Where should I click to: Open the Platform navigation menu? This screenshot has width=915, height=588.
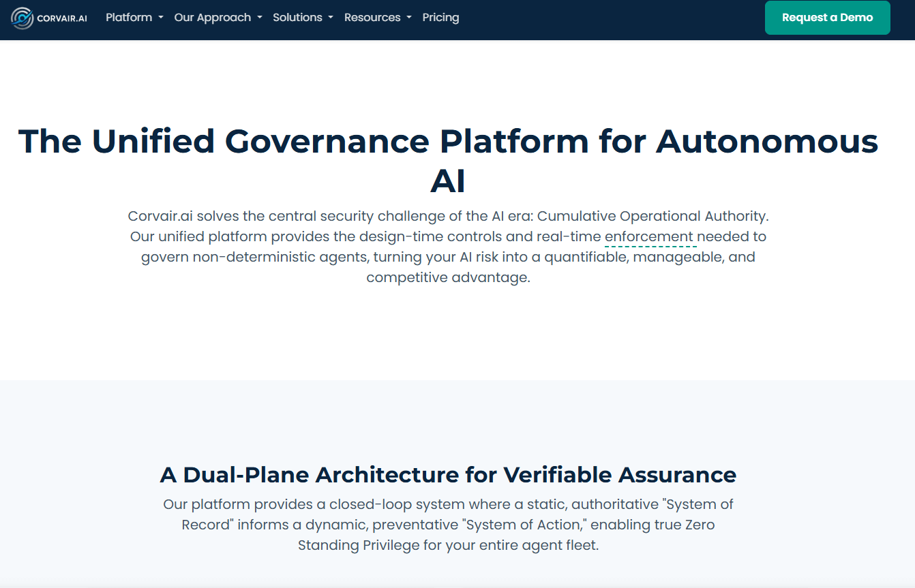click(129, 18)
